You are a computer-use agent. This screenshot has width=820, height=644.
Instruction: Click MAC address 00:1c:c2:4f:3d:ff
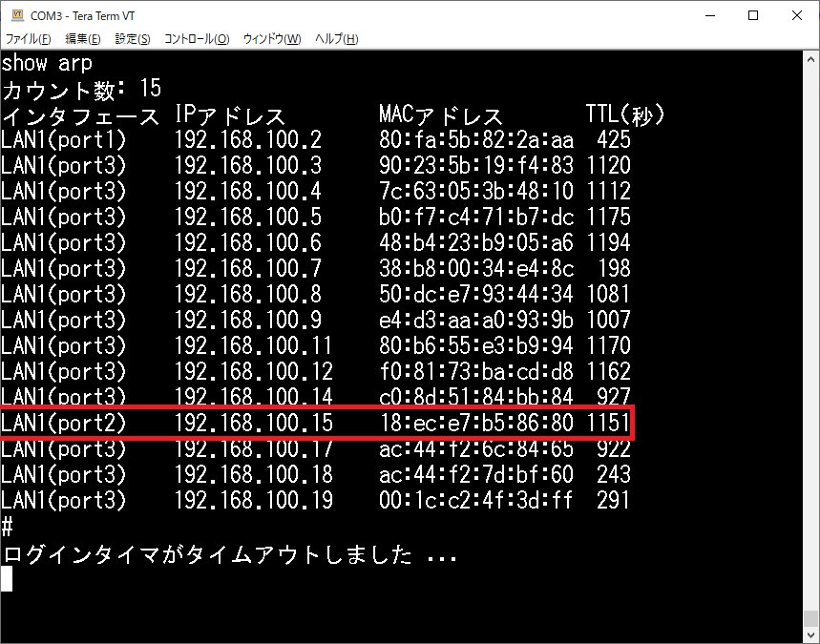[x=476, y=500]
